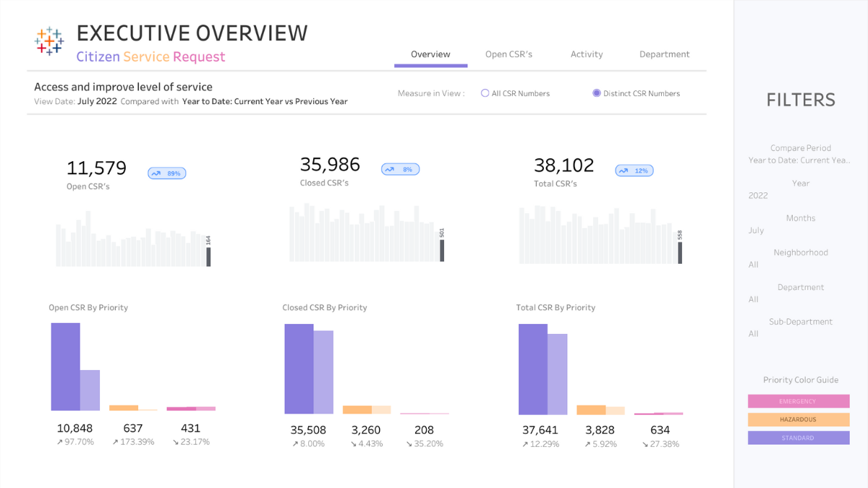Screen dimensions: 868x488
Task: Click the dark bar labeled 558
Action: [x=680, y=252]
